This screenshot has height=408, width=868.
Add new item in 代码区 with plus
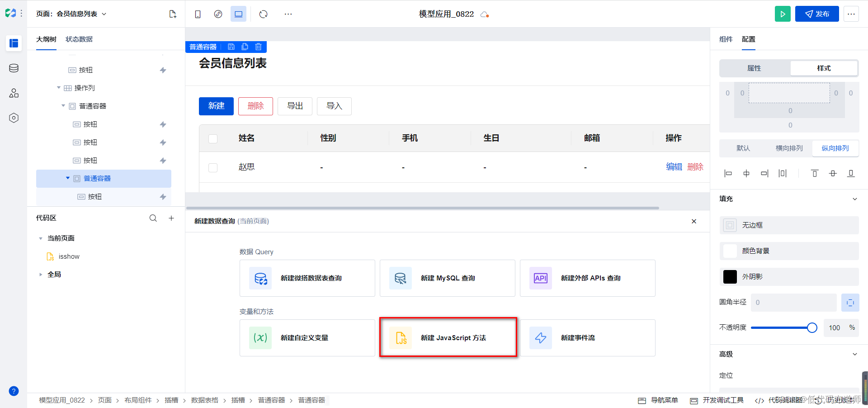tap(171, 218)
